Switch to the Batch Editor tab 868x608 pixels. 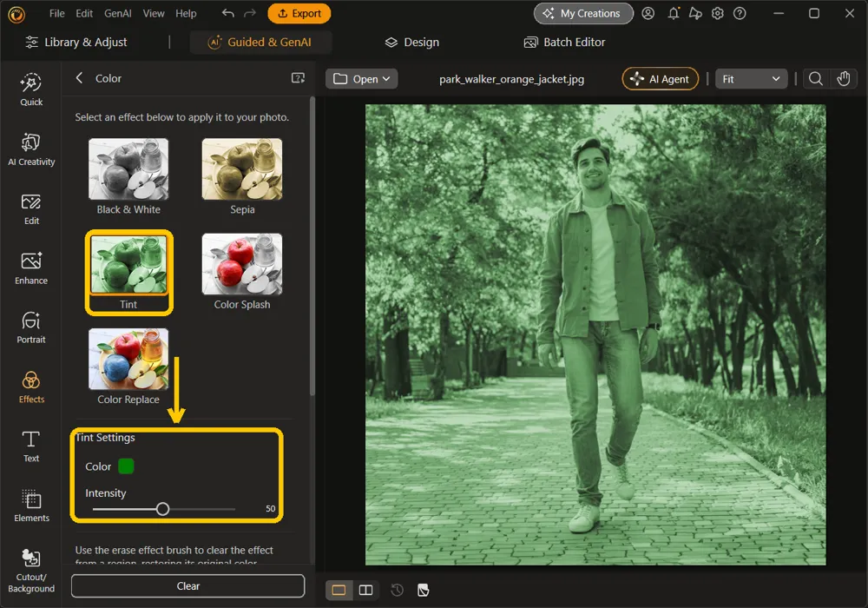point(565,42)
